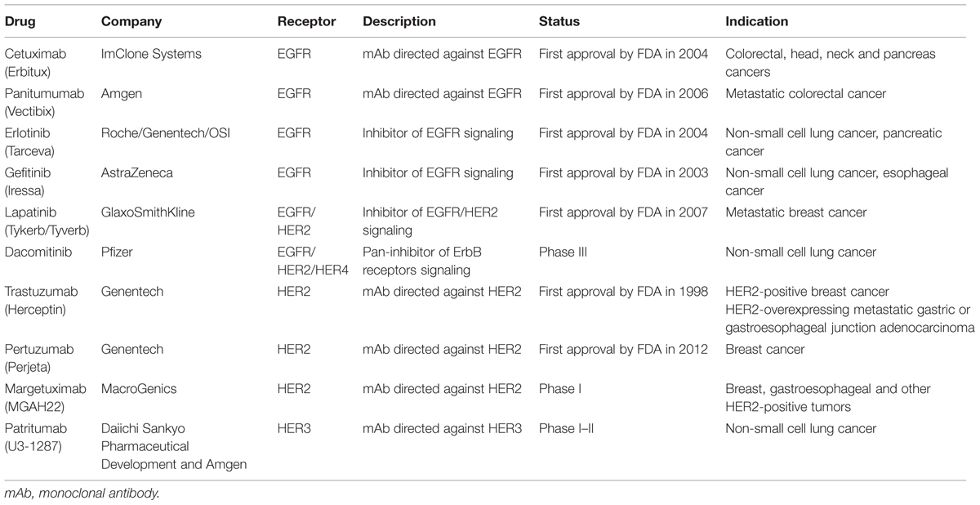Select the Description column header

pyautogui.click(x=399, y=20)
